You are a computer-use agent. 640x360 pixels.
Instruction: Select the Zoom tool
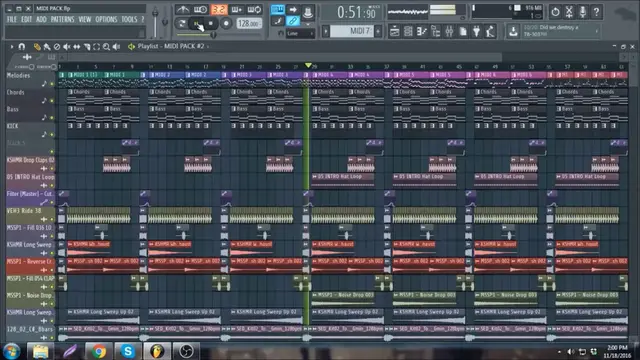pos(106,47)
